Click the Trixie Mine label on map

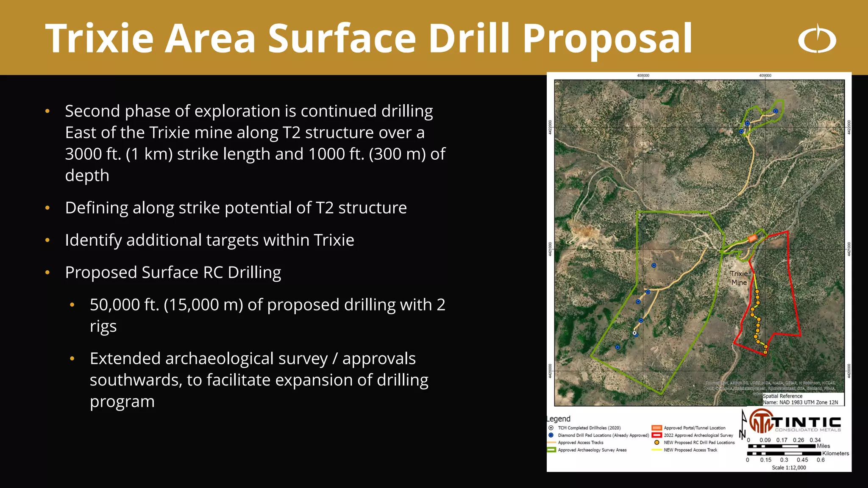click(x=739, y=278)
